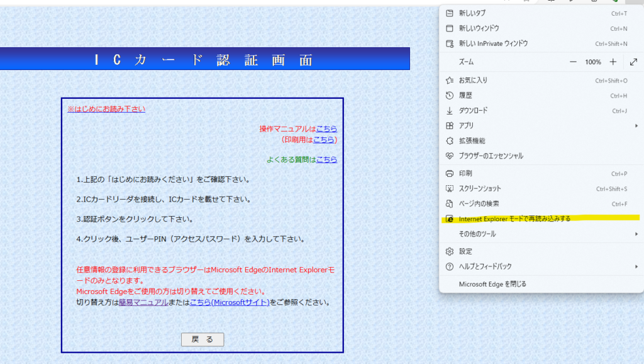This screenshot has height=364, width=644.
Task: Open Favorites via its star icon
Action: tap(449, 81)
